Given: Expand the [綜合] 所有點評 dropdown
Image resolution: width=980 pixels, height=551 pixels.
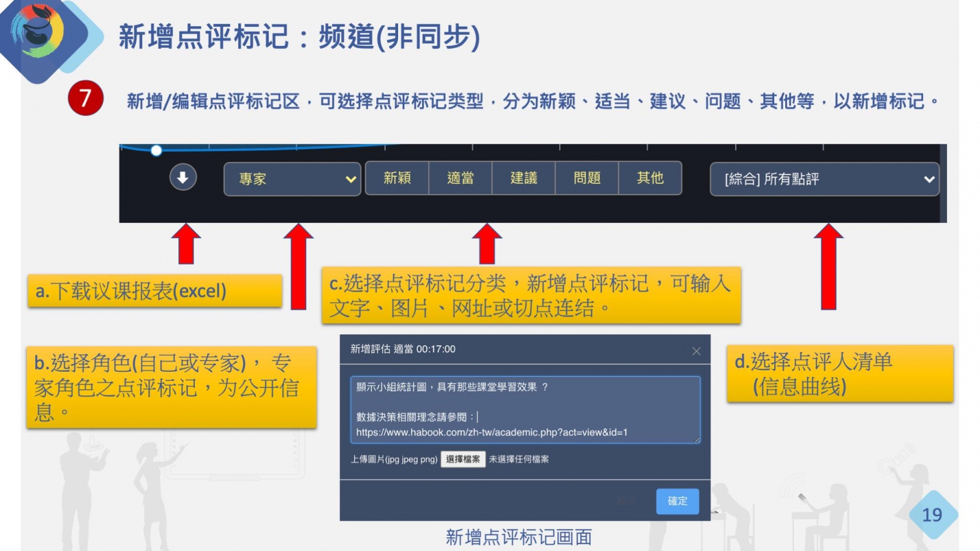Looking at the screenshot, I should tap(824, 179).
